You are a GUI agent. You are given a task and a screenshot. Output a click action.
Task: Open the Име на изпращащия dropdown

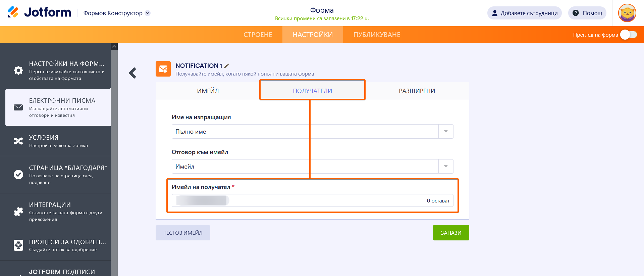pyautogui.click(x=446, y=132)
